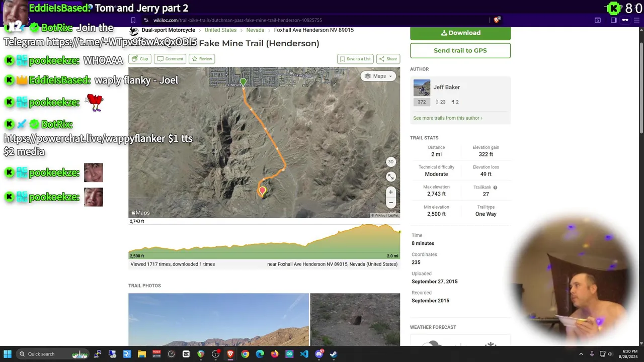Open Google Chrome from taskbar

click(x=245, y=354)
